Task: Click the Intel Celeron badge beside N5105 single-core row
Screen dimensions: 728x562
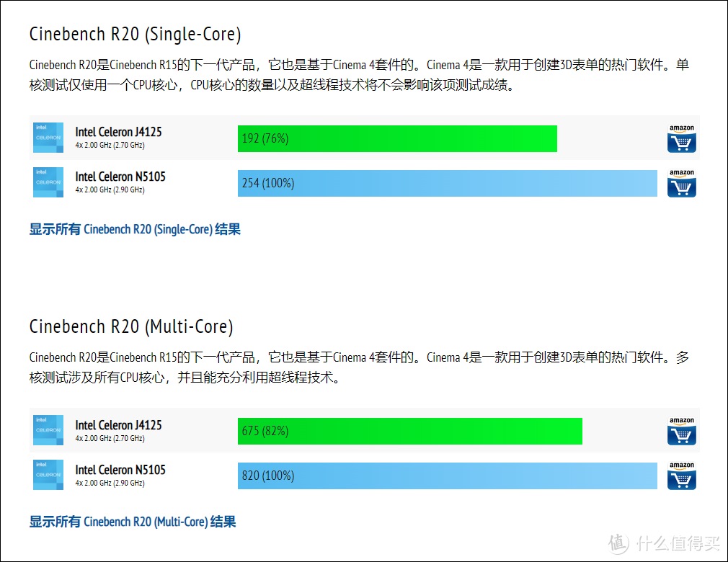Action: point(48,182)
